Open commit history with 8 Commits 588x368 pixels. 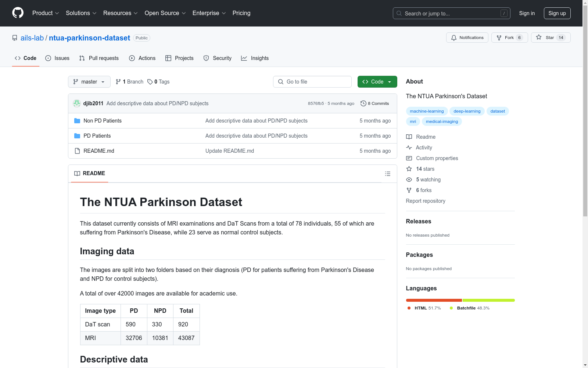tap(375, 103)
